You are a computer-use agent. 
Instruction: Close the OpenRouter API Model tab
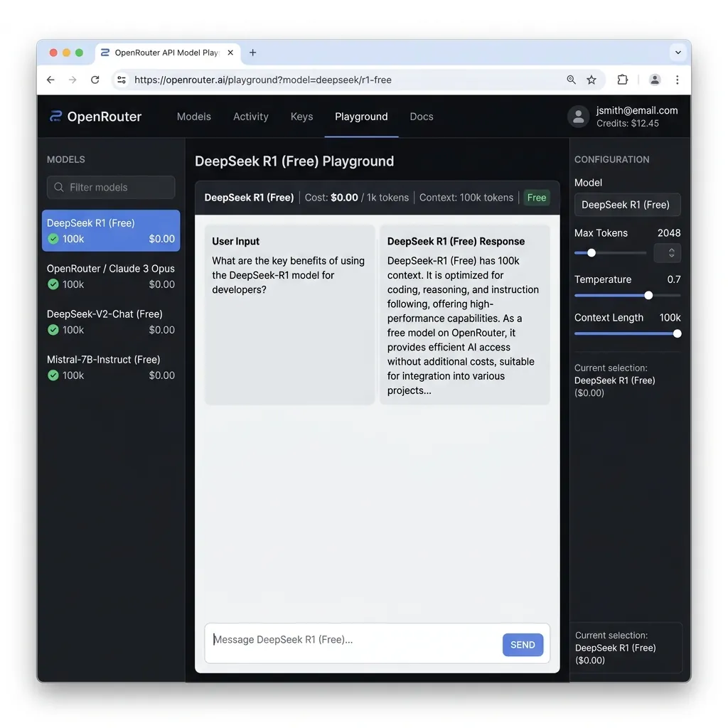click(230, 53)
